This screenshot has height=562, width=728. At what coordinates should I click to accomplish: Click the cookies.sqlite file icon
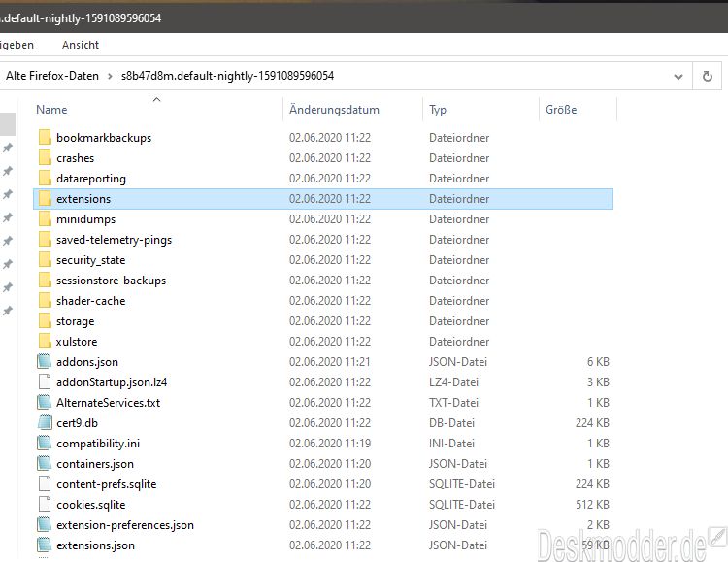pyautogui.click(x=44, y=505)
